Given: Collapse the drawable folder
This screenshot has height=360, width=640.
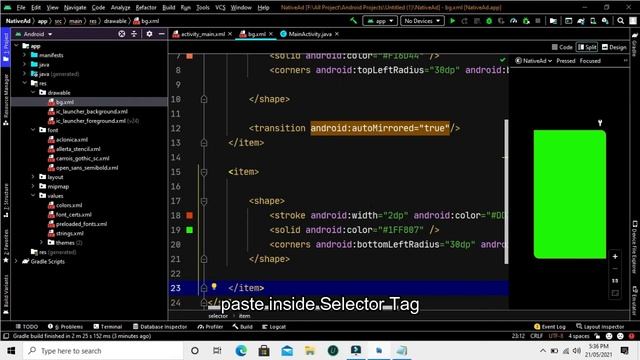Looking at the screenshot, I should click(x=33, y=93).
